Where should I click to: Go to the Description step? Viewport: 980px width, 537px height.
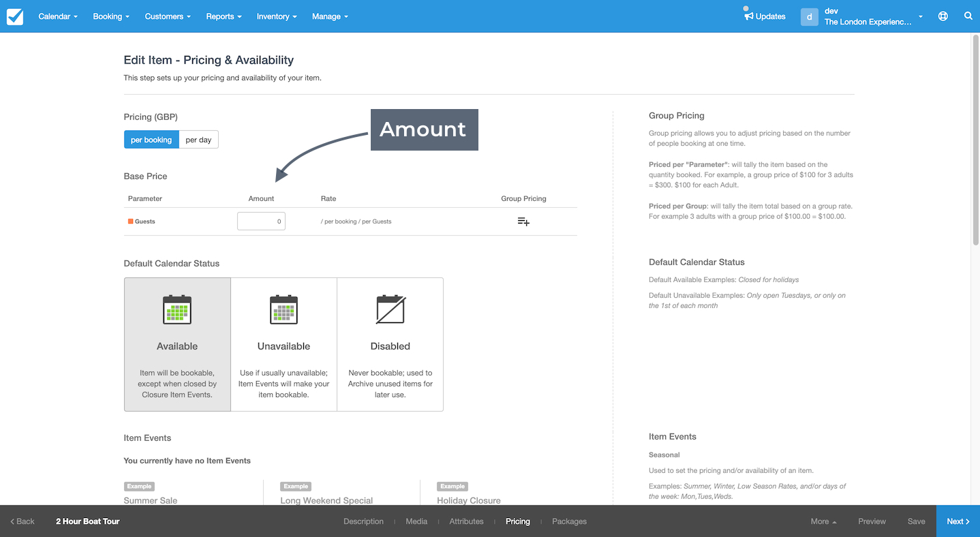point(363,521)
